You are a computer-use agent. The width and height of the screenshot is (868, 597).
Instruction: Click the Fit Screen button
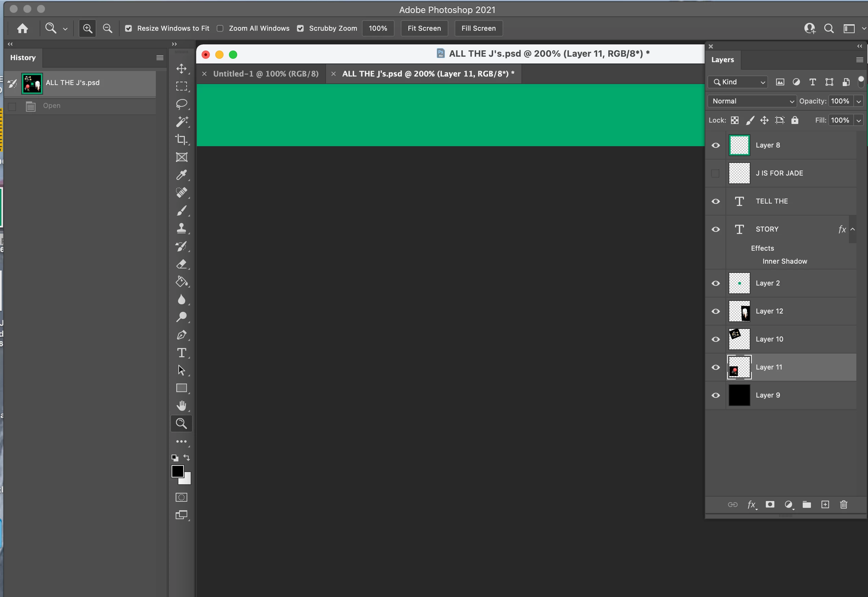[x=424, y=28]
